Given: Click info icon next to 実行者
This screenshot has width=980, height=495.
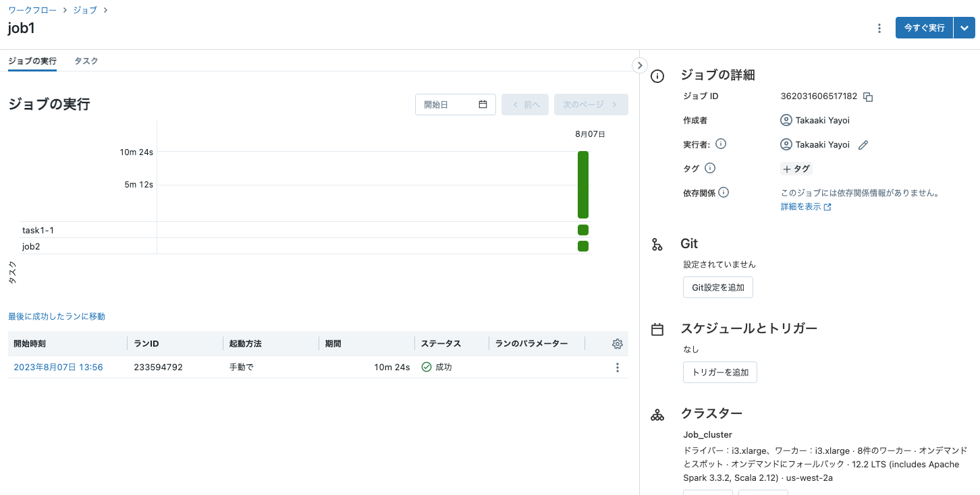Looking at the screenshot, I should tap(720, 144).
